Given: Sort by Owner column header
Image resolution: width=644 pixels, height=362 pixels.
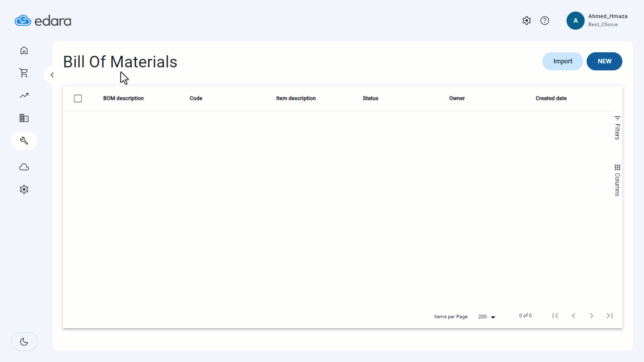Looking at the screenshot, I should pos(457,99).
